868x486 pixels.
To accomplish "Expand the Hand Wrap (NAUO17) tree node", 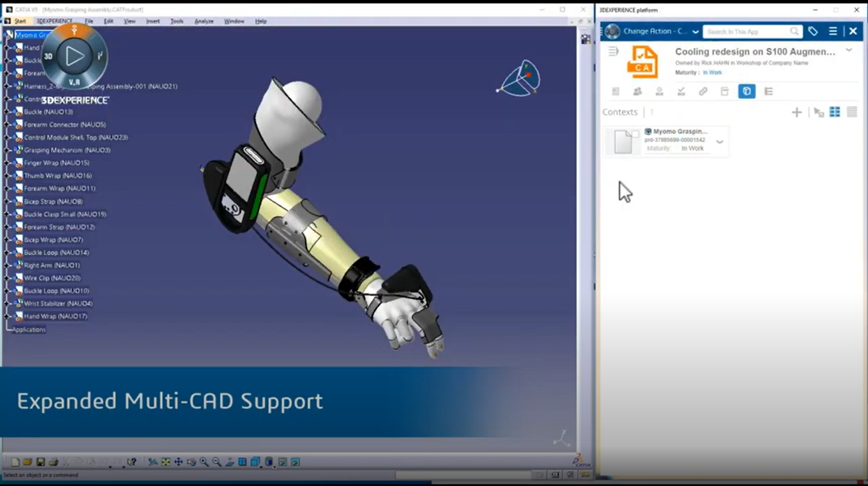I will click(8, 316).
